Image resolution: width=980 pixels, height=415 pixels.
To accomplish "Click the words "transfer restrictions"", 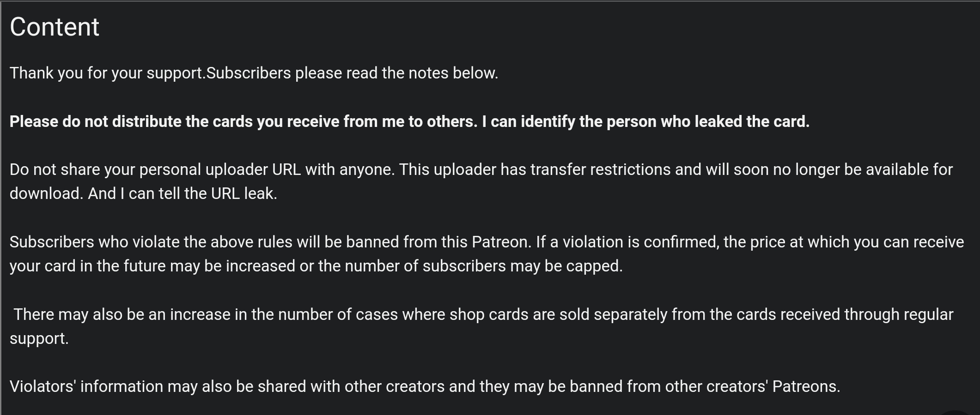I will coord(600,169).
